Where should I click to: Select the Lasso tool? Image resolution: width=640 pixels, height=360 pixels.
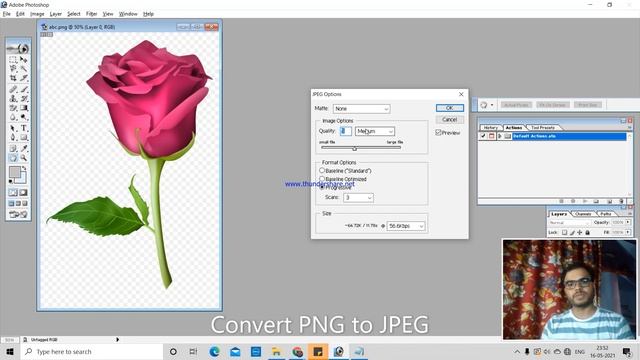pyautogui.click(x=13, y=69)
